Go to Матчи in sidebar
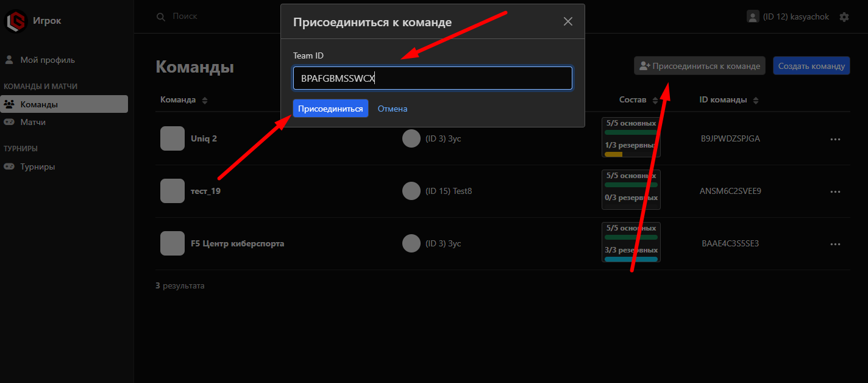The width and height of the screenshot is (868, 383). point(32,122)
